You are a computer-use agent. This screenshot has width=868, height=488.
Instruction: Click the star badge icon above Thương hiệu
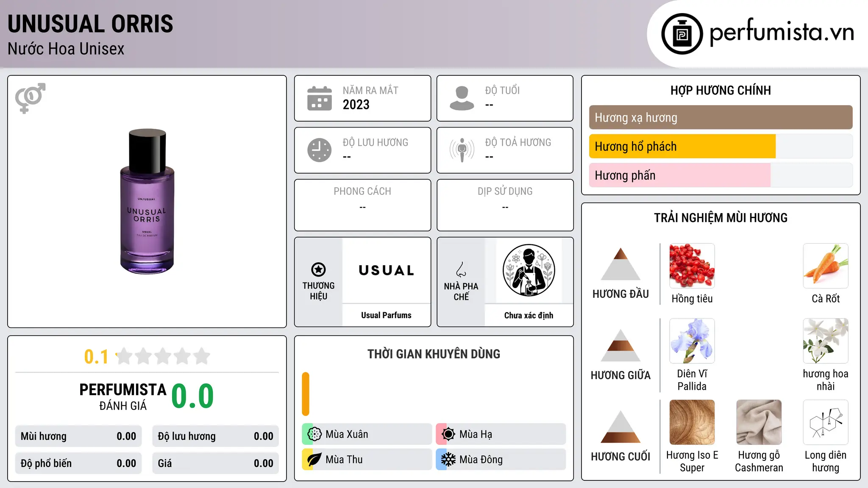(x=318, y=269)
